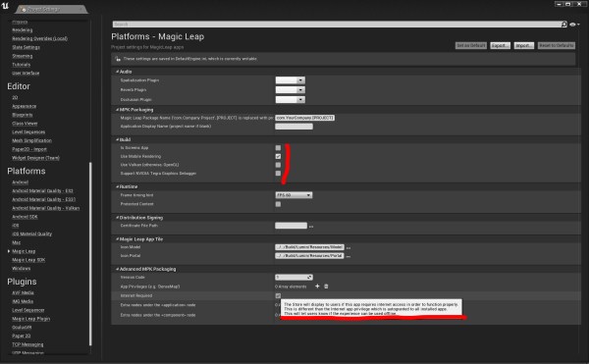
Task: Open Magic Leap Plugin settings
Action: pos(31,319)
